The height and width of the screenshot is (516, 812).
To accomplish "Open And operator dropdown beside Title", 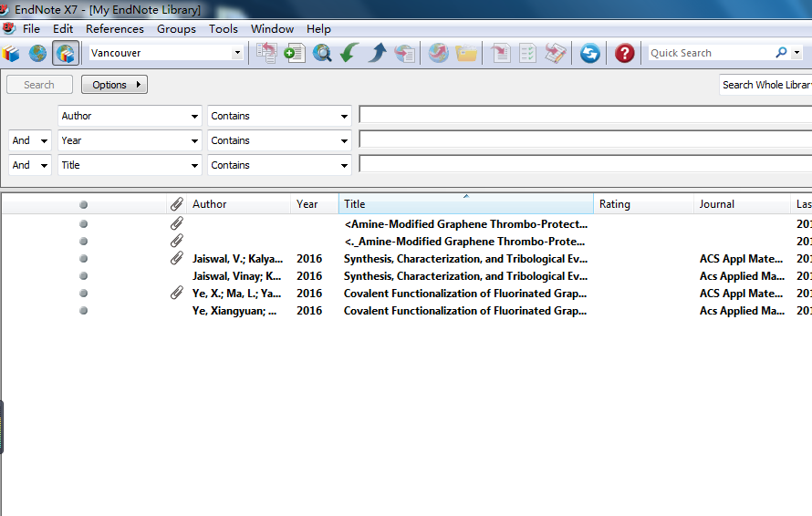I will click(x=30, y=165).
